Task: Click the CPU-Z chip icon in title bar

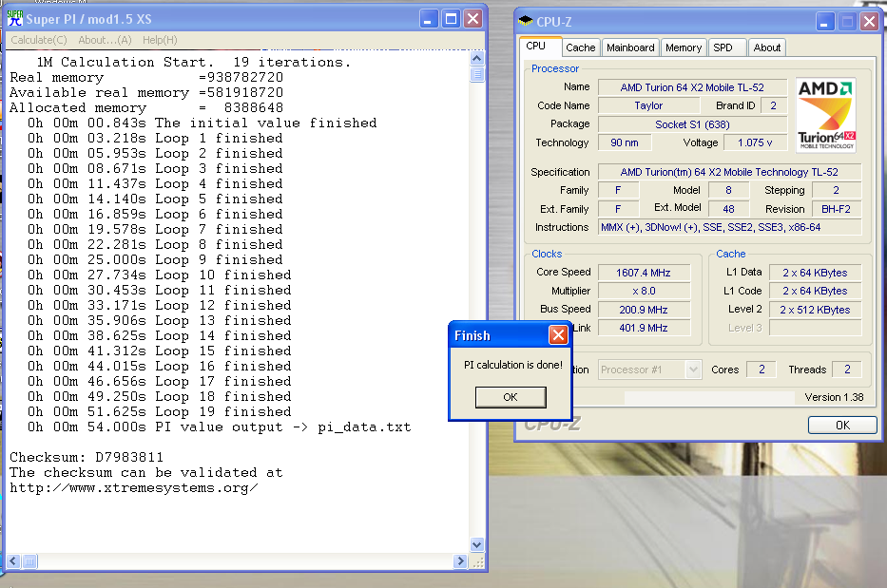Action: coord(525,22)
